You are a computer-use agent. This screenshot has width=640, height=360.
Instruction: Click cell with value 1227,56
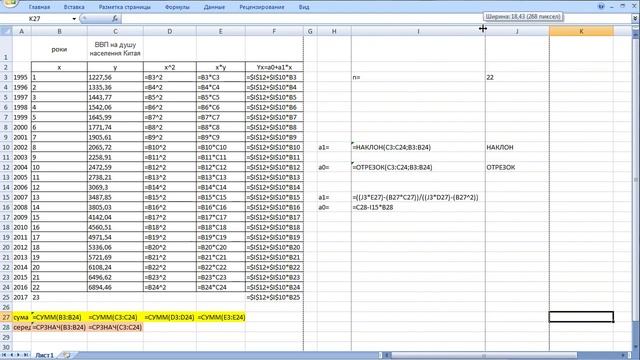click(x=115, y=77)
